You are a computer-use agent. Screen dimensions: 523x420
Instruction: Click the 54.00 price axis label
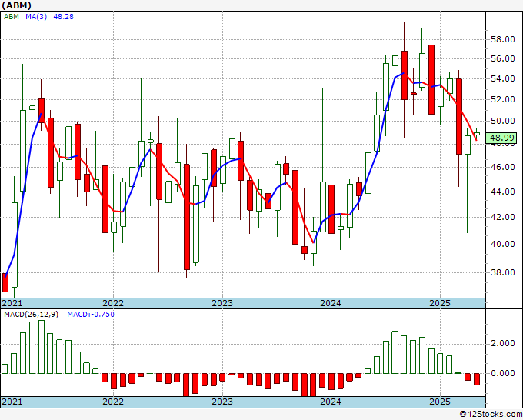[503, 78]
